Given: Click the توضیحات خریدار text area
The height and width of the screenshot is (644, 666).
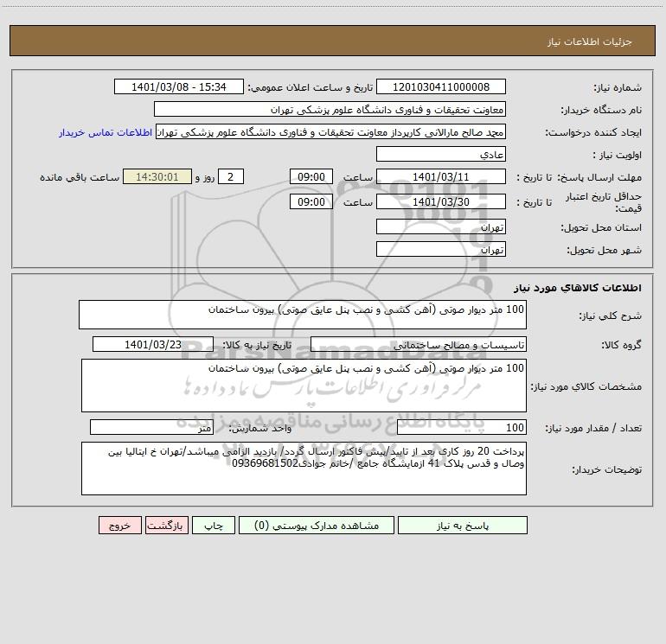Looking at the screenshot, I should coord(304,469).
